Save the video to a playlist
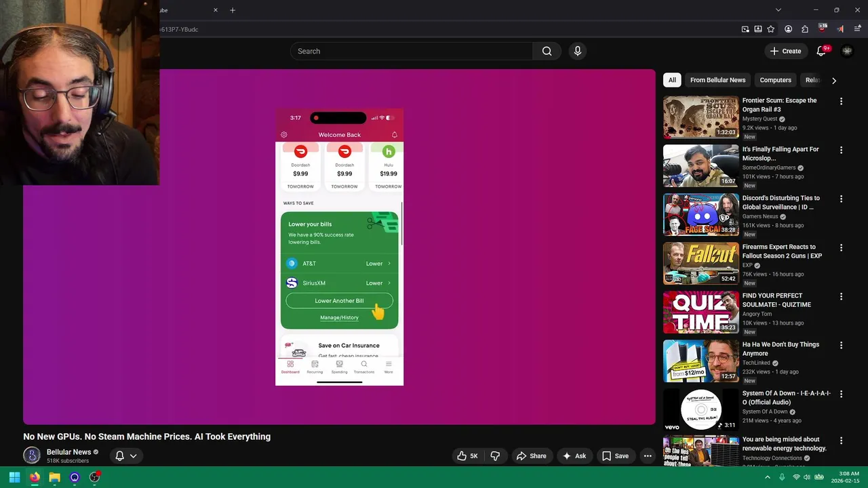Screen dimensions: 868x488 [x=615, y=456]
